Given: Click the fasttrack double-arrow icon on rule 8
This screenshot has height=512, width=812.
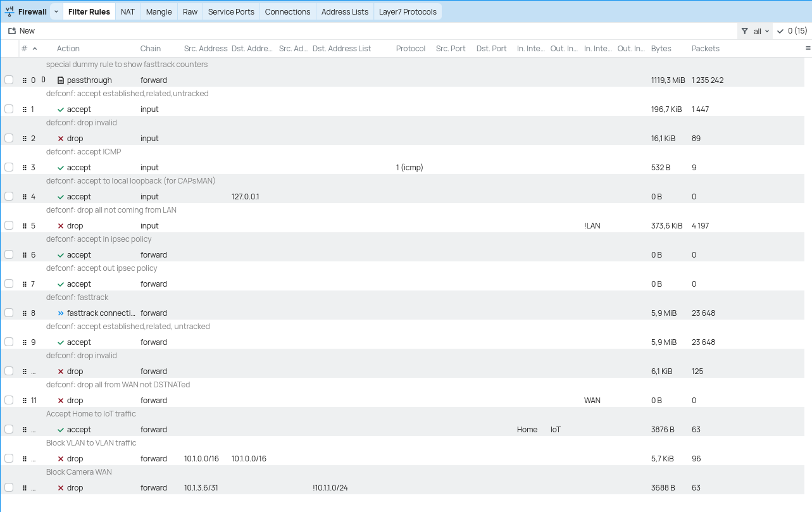Looking at the screenshot, I should 60,313.
